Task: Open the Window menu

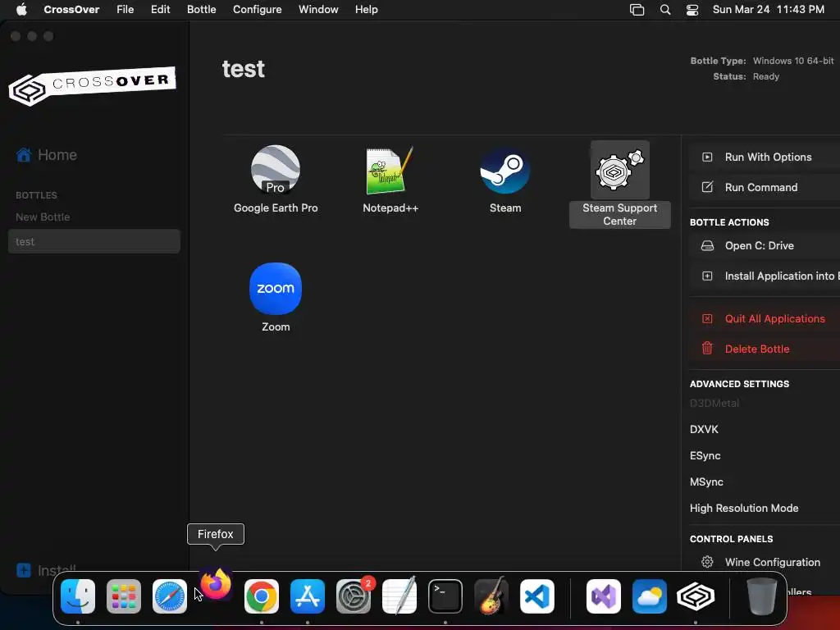Action: pos(318,10)
